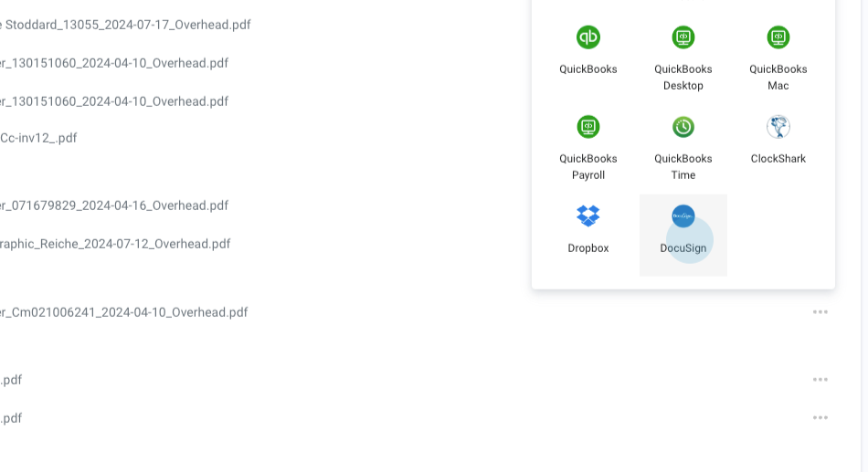Open the 071679829 2024-04-16 Overhead PDF
The image size is (868, 472).
click(114, 205)
